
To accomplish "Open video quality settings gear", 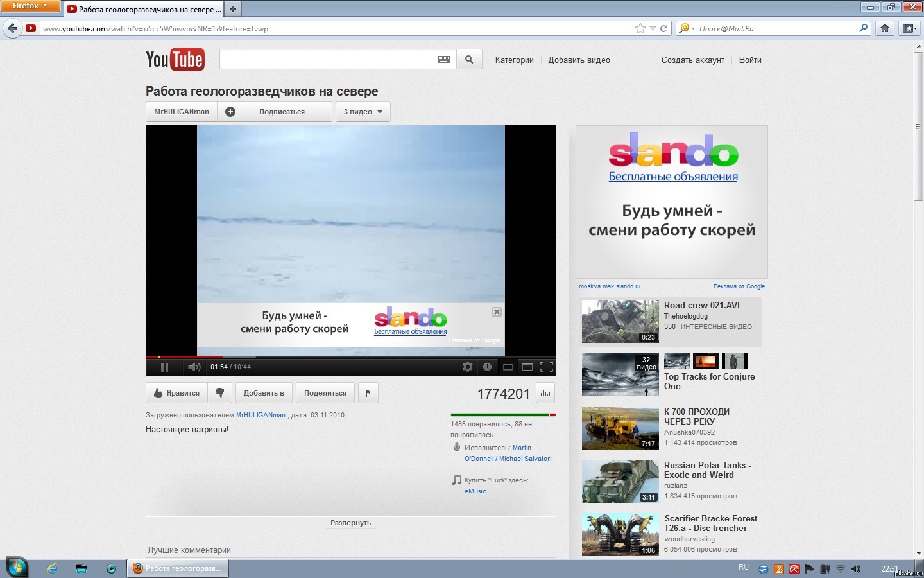I will point(468,367).
